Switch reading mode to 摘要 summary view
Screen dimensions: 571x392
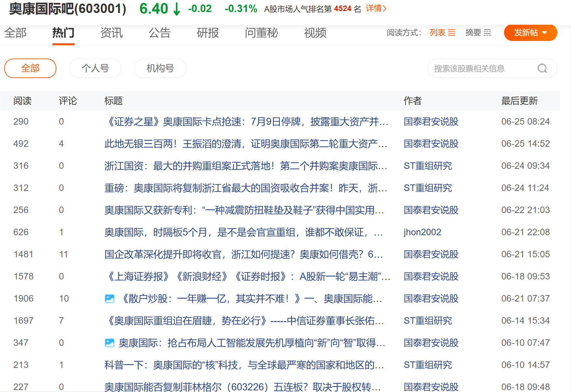pos(478,33)
